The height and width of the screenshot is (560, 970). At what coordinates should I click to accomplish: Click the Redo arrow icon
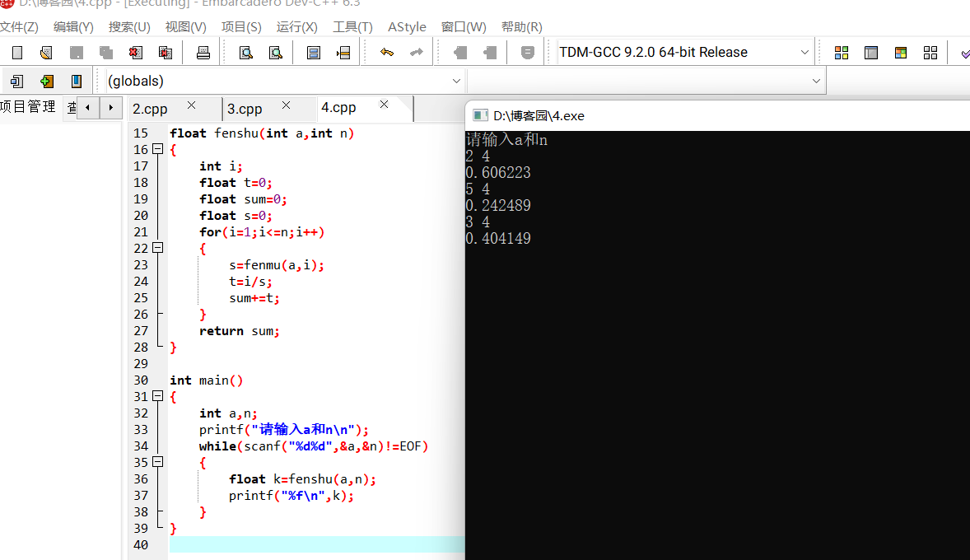coord(417,53)
